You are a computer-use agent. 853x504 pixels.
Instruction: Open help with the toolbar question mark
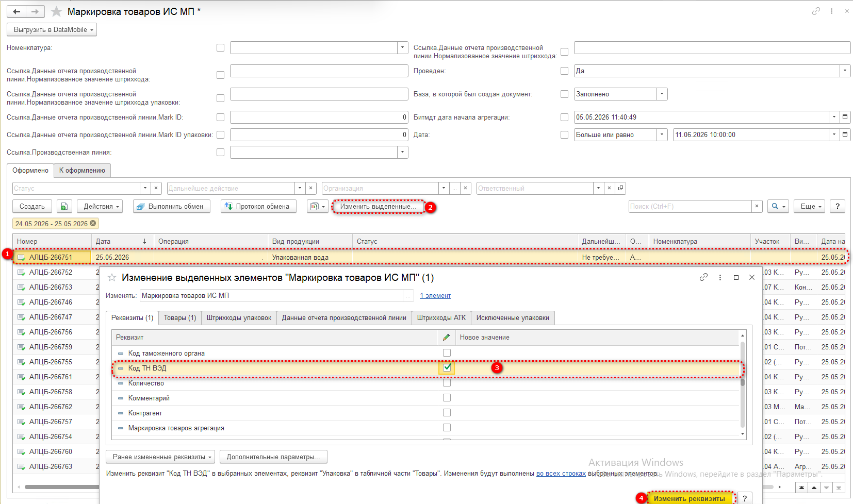pos(838,207)
